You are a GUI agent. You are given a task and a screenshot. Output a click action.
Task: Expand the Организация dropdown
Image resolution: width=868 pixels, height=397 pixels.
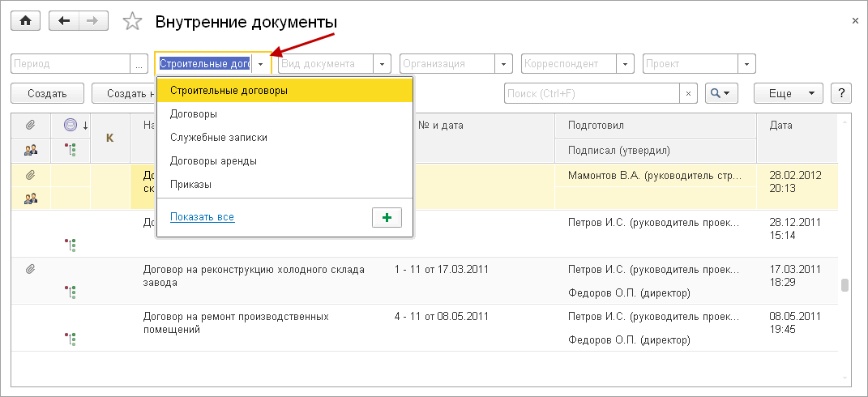point(503,64)
